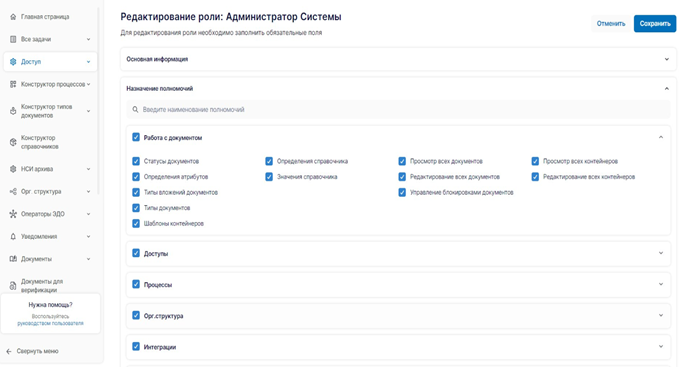This screenshot has width=680, height=367.
Task: Open the руководством пользователя link
Action: pos(50,324)
